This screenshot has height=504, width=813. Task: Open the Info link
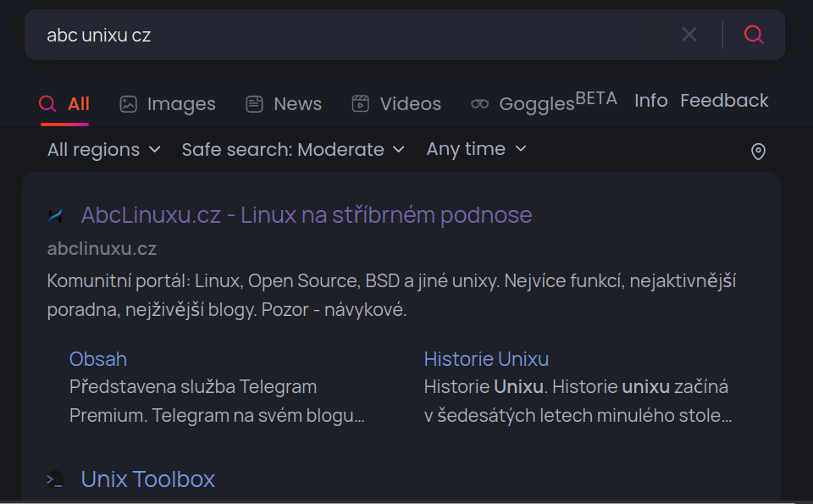(x=650, y=101)
